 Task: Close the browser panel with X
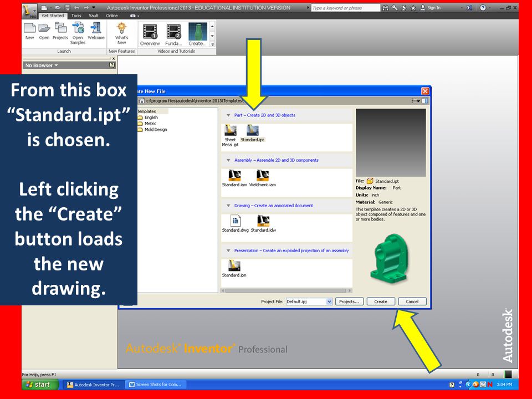coord(114,58)
